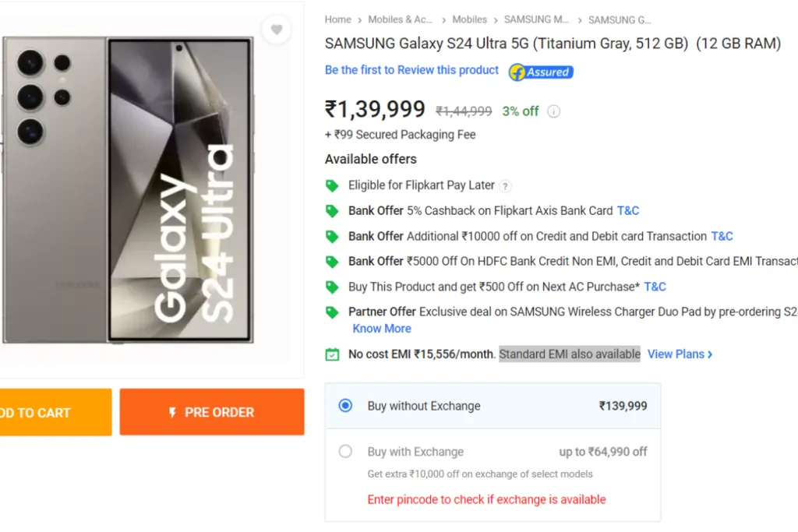Select Buy without Exchange radio option
This screenshot has width=798, height=532.
(345, 405)
